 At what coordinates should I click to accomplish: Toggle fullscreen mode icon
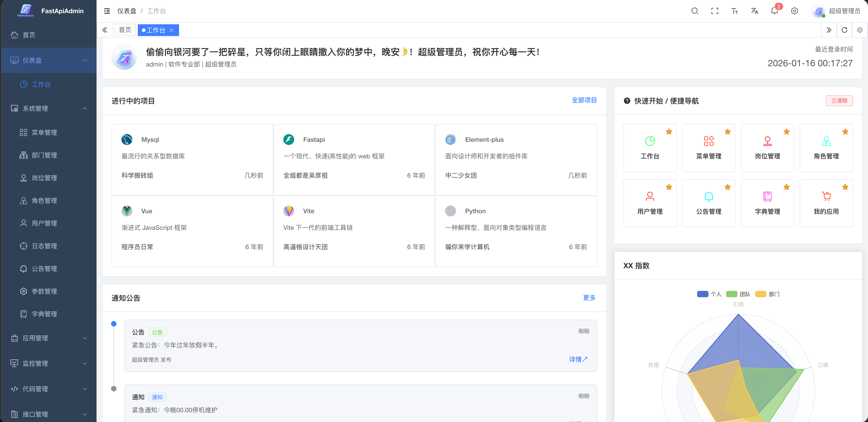click(x=714, y=11)
